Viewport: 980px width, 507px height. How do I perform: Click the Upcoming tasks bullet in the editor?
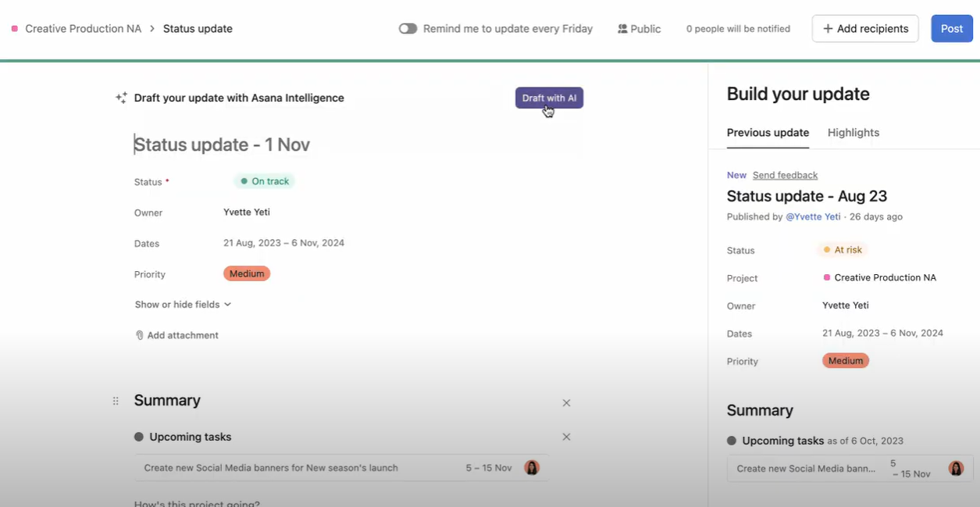[139, 437]
